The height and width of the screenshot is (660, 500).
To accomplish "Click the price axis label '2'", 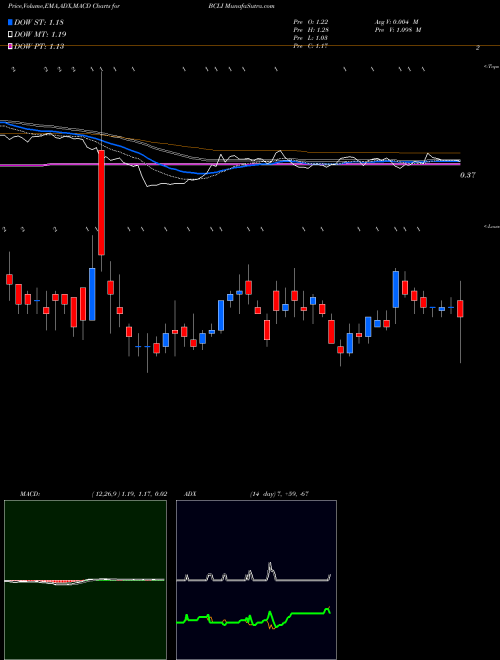I will 478,48.
